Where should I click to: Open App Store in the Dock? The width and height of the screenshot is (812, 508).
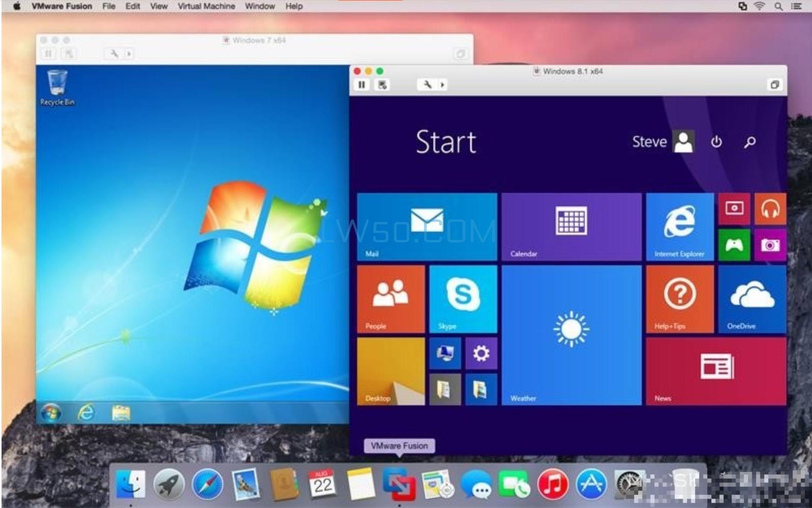pyautogui.click(x=591, y=484)
